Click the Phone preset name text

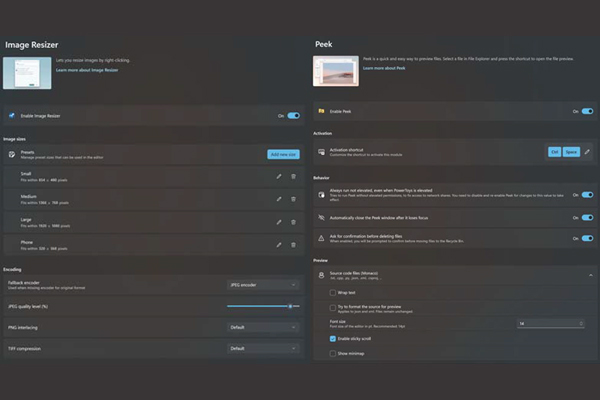[x=27, y=242]
